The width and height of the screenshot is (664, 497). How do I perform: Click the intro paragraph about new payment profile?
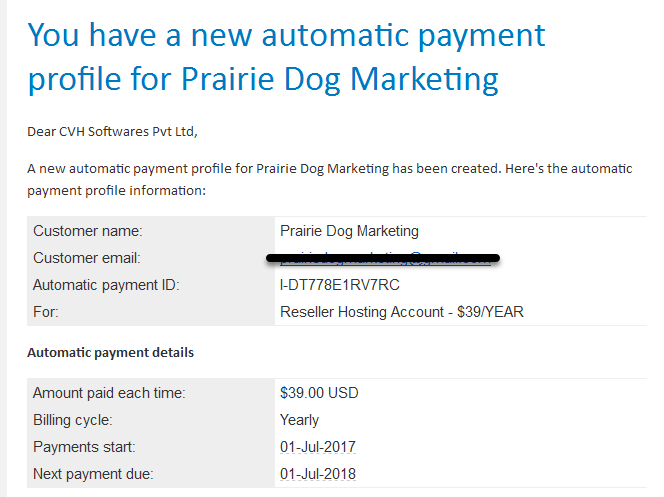330,179
